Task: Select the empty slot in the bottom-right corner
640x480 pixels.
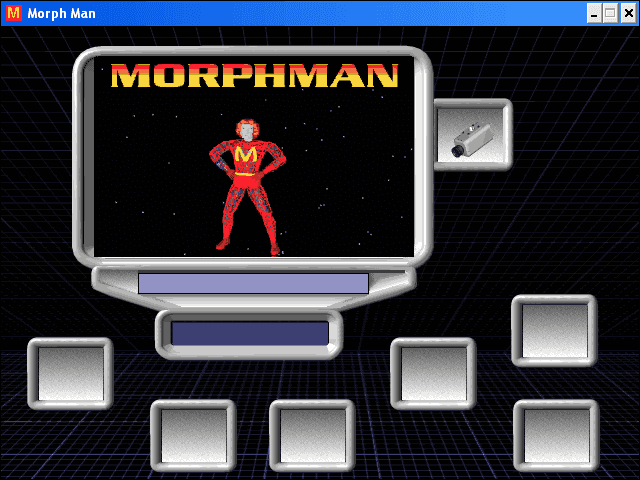Action: (x=556, y=436)
